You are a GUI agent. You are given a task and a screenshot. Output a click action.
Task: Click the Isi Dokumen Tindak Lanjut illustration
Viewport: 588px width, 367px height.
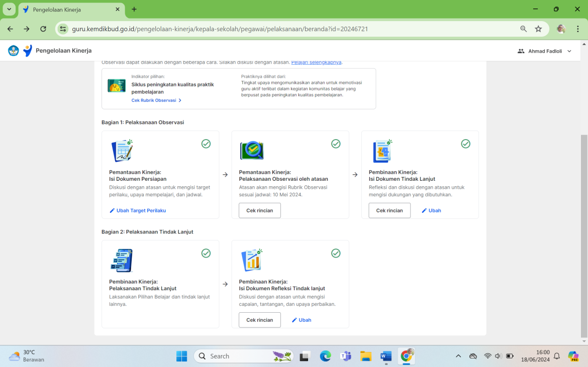(382, 151)
